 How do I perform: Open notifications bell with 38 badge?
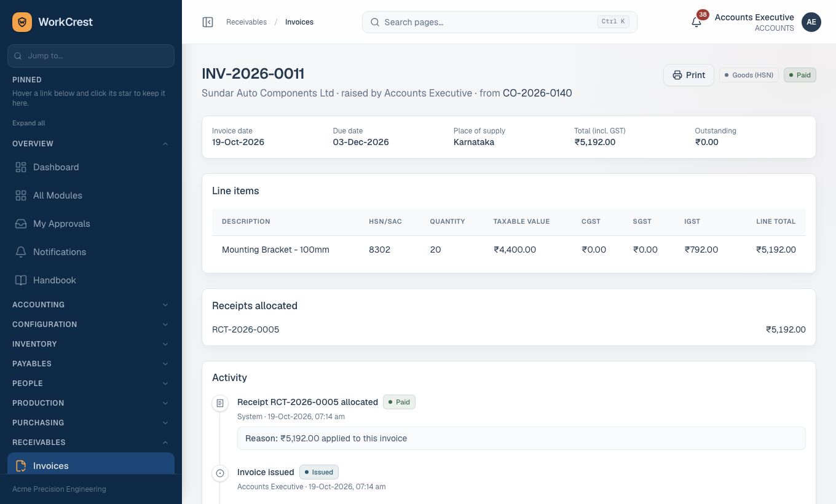[x=696, y=22]
